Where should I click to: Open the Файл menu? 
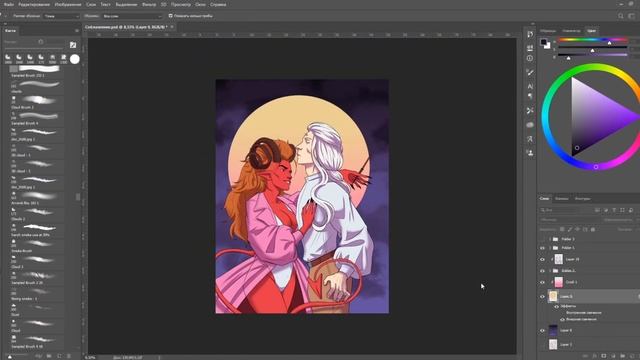(9, 4)
